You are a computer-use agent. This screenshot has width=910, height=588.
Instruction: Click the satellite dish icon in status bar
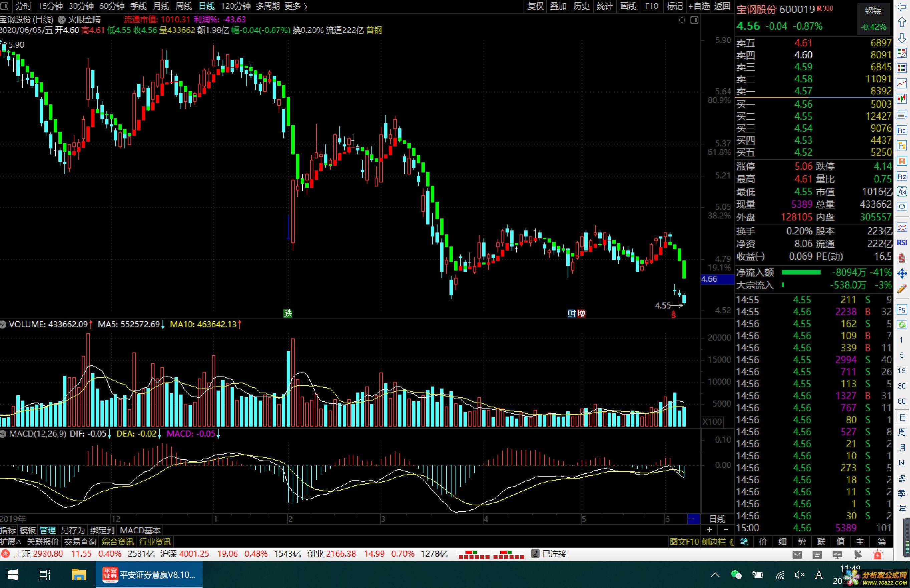point(858,554)
